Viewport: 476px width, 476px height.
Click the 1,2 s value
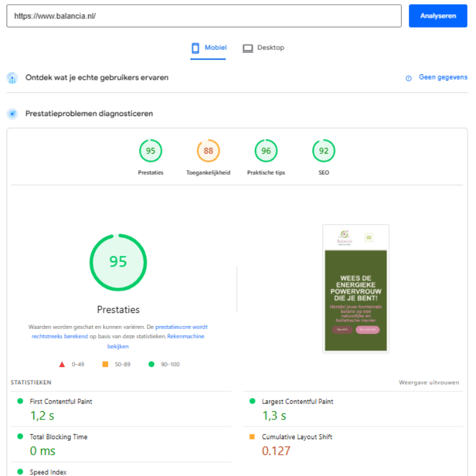pyautogui.click(x=42, y=415)
